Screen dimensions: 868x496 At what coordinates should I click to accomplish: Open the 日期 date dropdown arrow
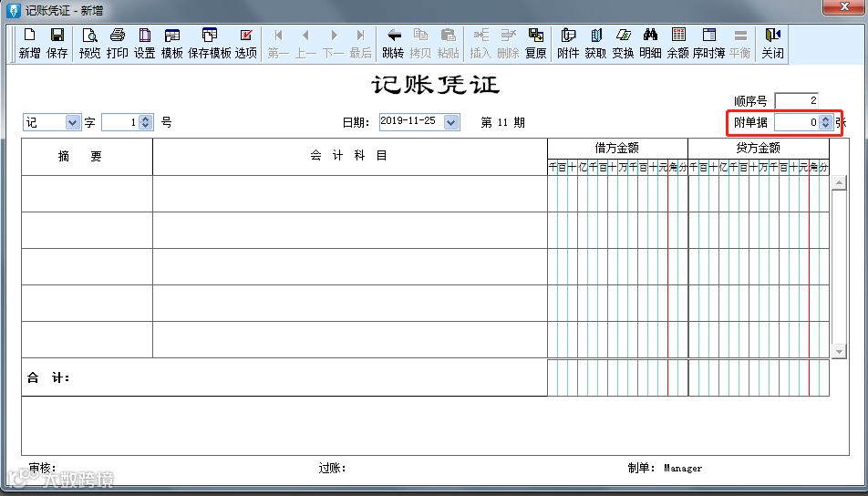coord(451,122)
